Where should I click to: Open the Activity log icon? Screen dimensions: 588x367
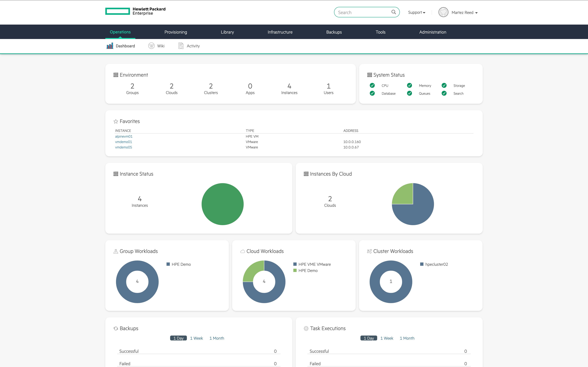[x=181, y=46]
